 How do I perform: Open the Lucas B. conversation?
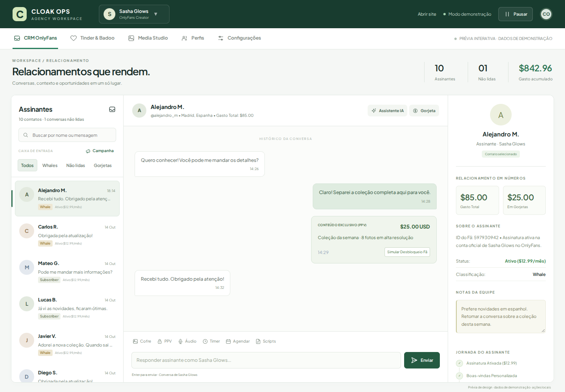coord(67,308)
